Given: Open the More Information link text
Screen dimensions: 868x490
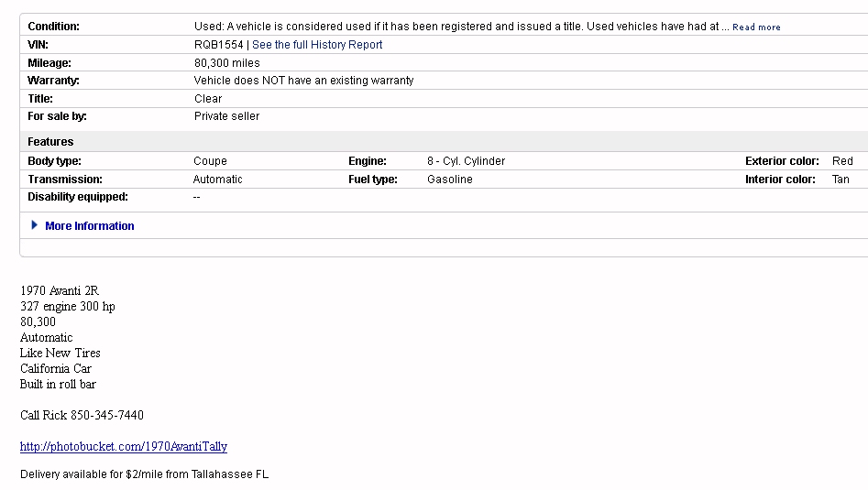Looking at the screenshot, I should pos(90,226).
